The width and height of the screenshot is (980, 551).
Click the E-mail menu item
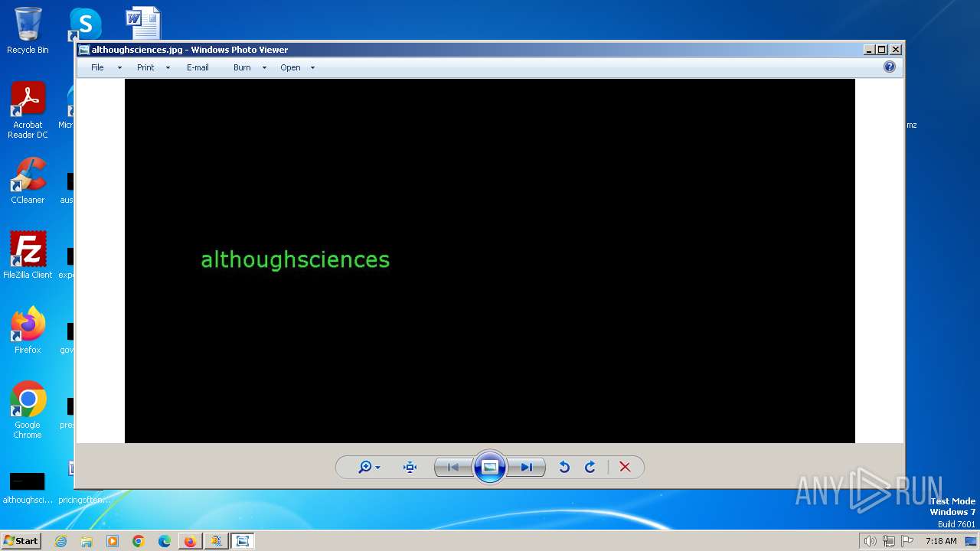[x=198, y=67]
